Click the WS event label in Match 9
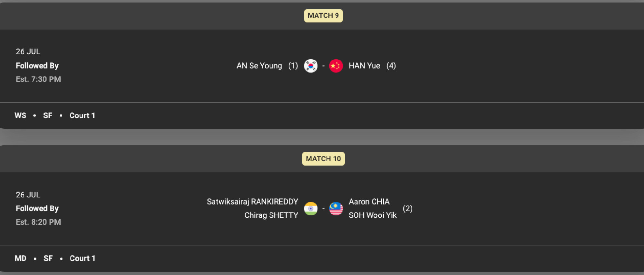Image resolution: width=644 pixels, height=275 pixels. [x=21, y=115]
